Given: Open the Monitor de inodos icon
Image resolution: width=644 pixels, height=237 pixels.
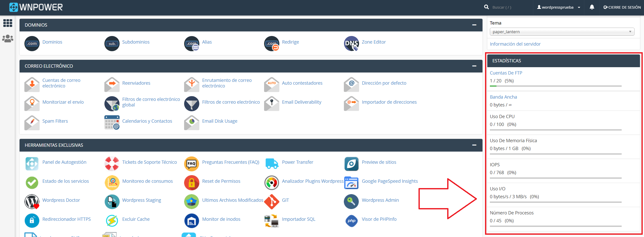Looking at the screenshot, I should [192, 221].
